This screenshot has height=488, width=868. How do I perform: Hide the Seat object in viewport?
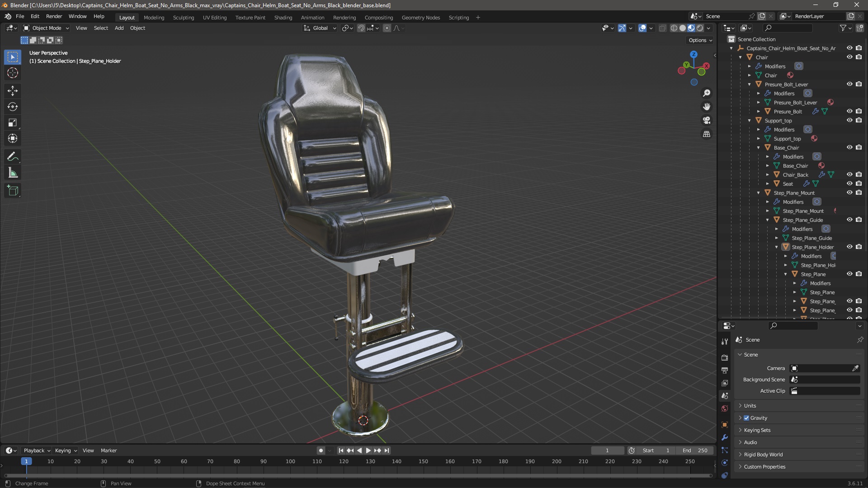(x=849, y=183)
